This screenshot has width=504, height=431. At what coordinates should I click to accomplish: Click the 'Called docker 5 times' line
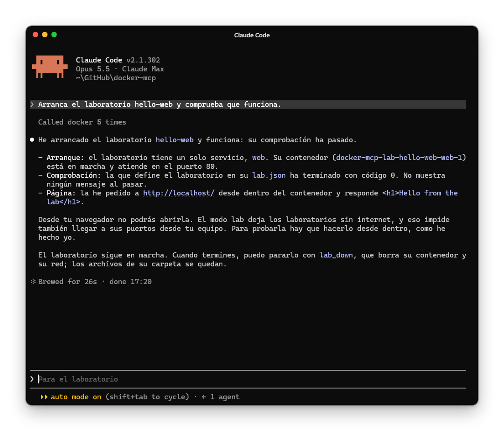[x=82, y=122]
